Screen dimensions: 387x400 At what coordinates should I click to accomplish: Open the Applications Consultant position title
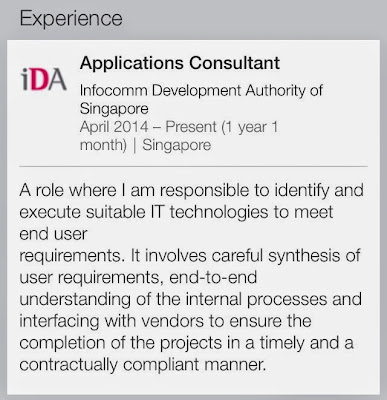pos(180,63)
